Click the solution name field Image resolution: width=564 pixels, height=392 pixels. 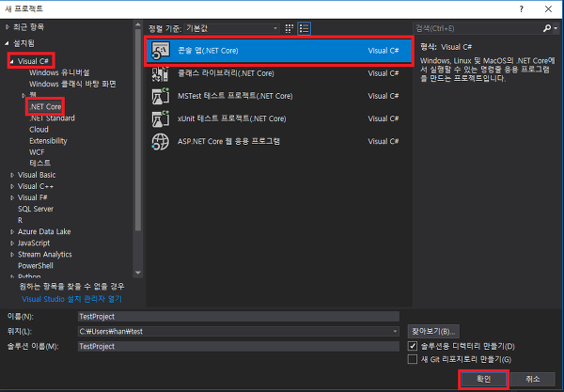(239, 346)
